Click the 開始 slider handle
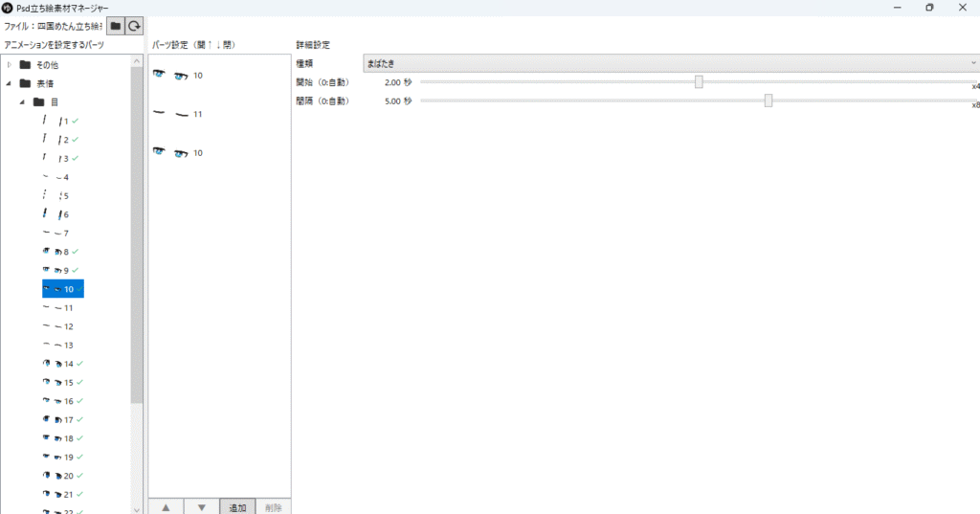Image resolution: width=980 pixels, height=514 pixels. click(x=699, y=82)
